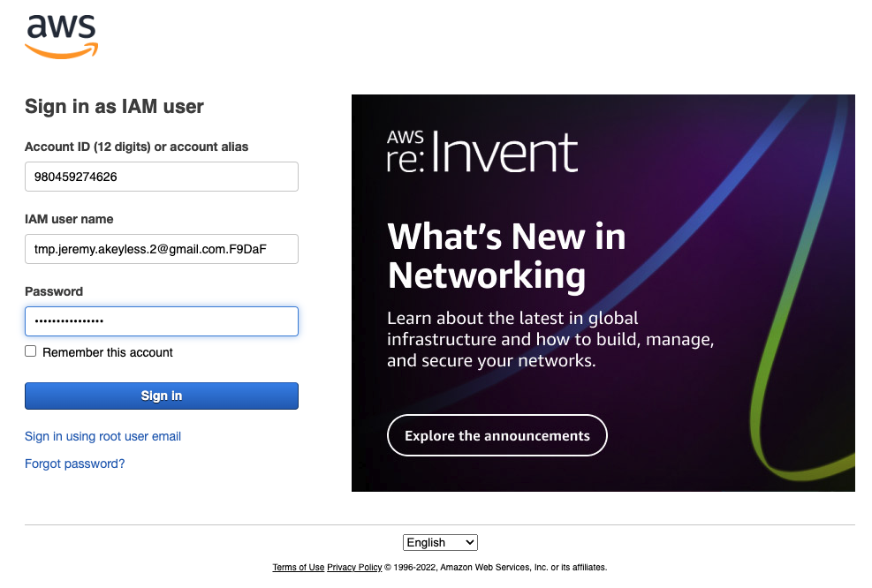Click the AWS re:Invent banner logo
The image size is (872, 588).
(482, 151)
